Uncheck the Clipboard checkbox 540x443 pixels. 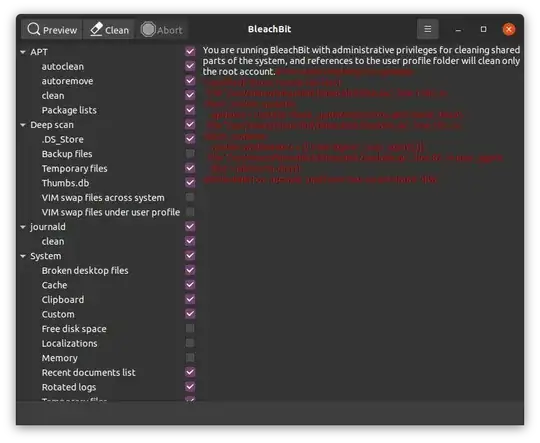coord(190,299)
